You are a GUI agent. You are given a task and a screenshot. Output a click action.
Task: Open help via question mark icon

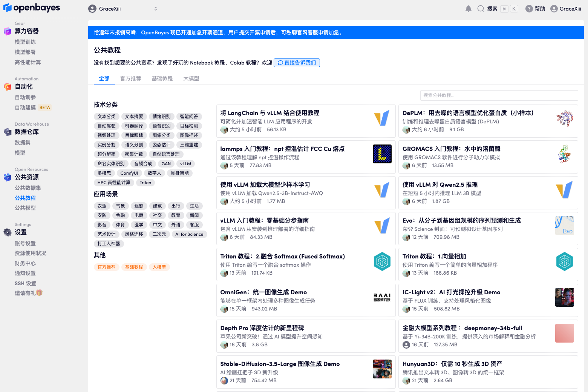529,9
